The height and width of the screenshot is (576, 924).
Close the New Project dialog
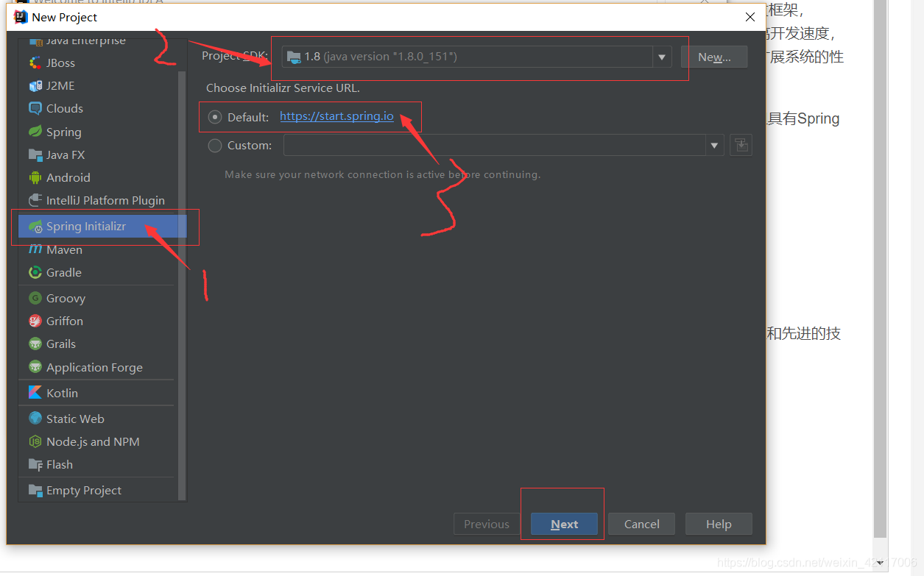(750, 17)
